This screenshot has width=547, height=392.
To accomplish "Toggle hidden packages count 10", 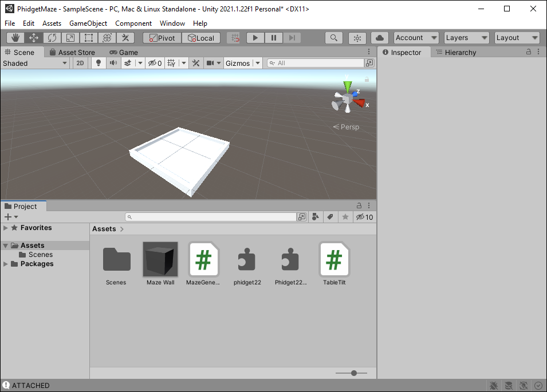I will 364,217.
